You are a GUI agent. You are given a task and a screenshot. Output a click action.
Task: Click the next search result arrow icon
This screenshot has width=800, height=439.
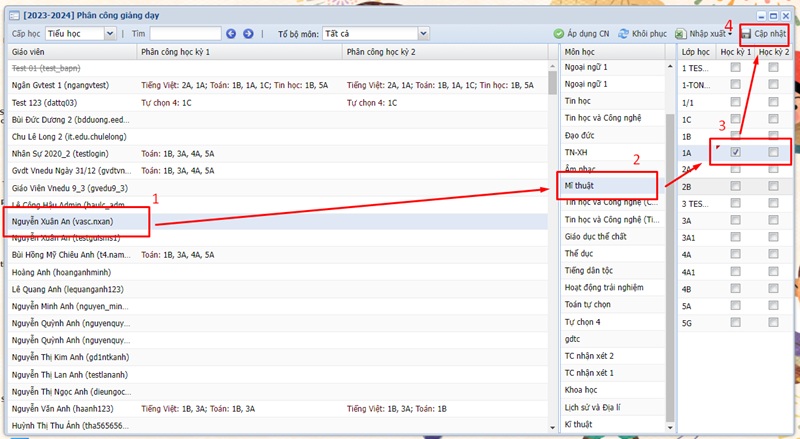point(248,34)
